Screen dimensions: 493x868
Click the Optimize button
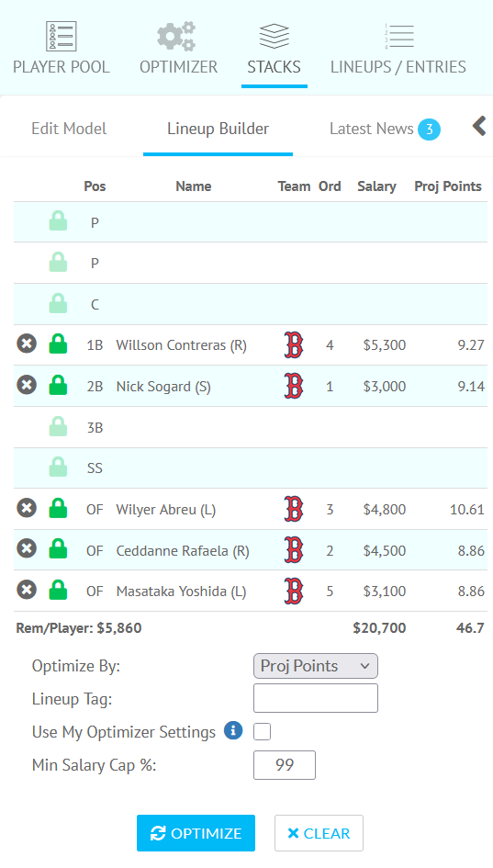[x=196, y=833]
